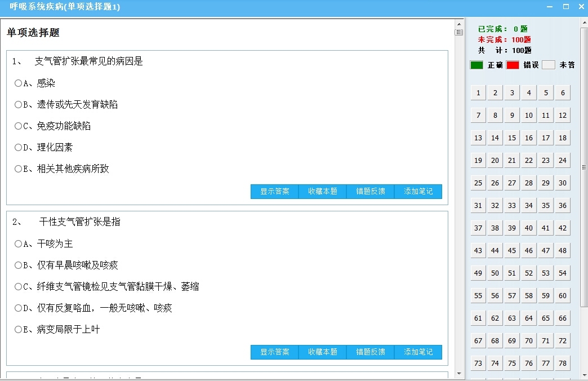Screen dimensions: 588x381
Task: Jump to question 1 in the navigator
Action: click(x=478, y=92)
